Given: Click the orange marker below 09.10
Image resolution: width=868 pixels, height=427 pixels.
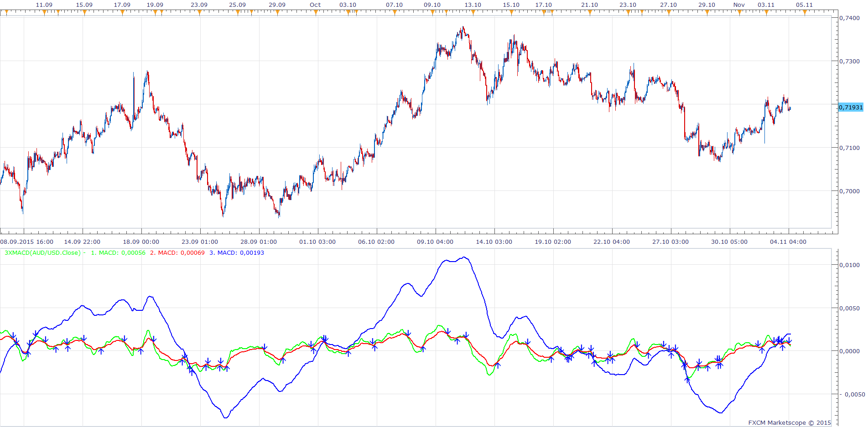Looking at the screenshot, I should [432, 13].
